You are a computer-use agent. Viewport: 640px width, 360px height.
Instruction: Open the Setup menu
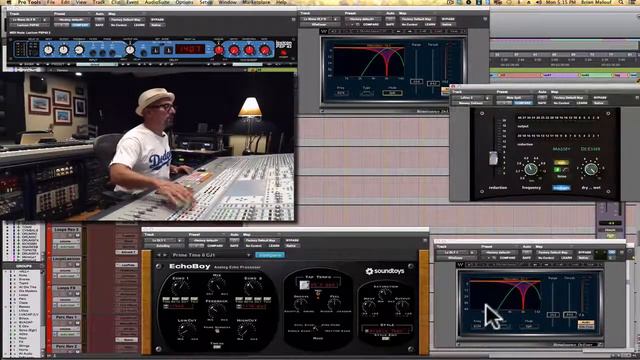pyautogui.click(x=206, y=2)
